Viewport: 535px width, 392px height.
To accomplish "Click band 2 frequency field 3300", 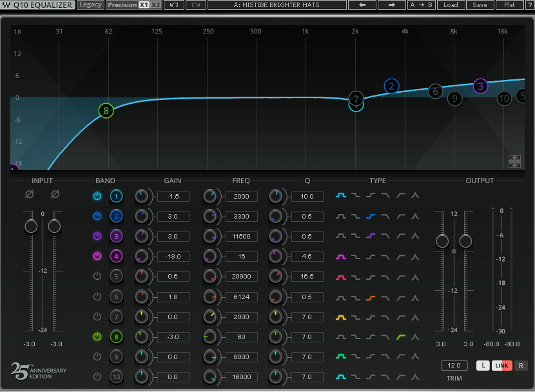I will point(241,216).
